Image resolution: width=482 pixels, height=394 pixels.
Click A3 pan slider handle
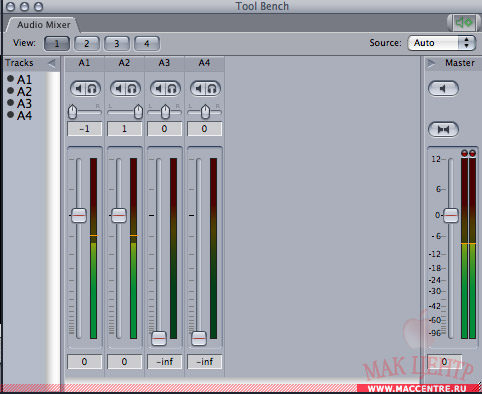pos(165,112)
